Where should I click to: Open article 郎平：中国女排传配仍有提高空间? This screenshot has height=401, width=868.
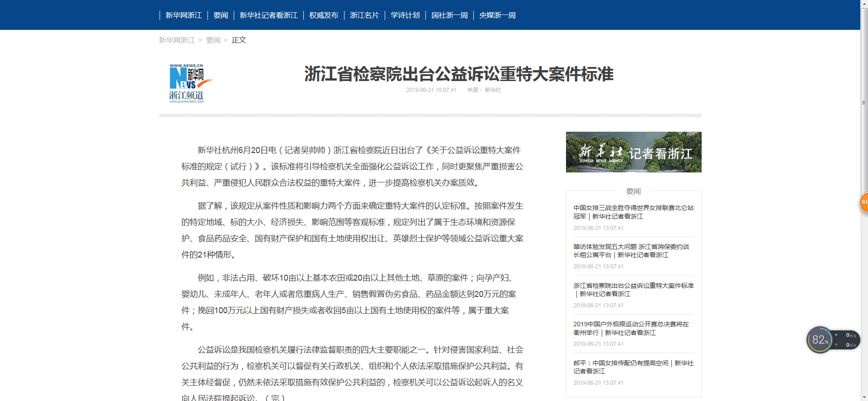(x=633, y=367)
